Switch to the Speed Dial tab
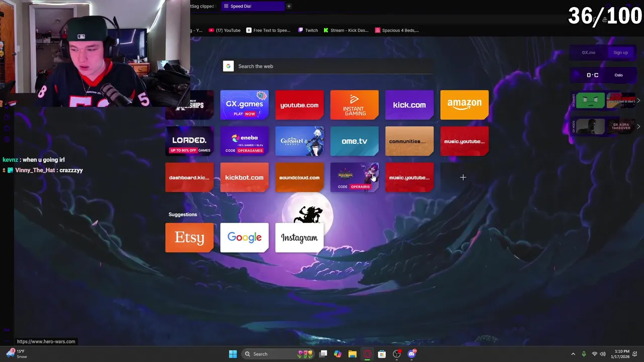 click(252, 6)
